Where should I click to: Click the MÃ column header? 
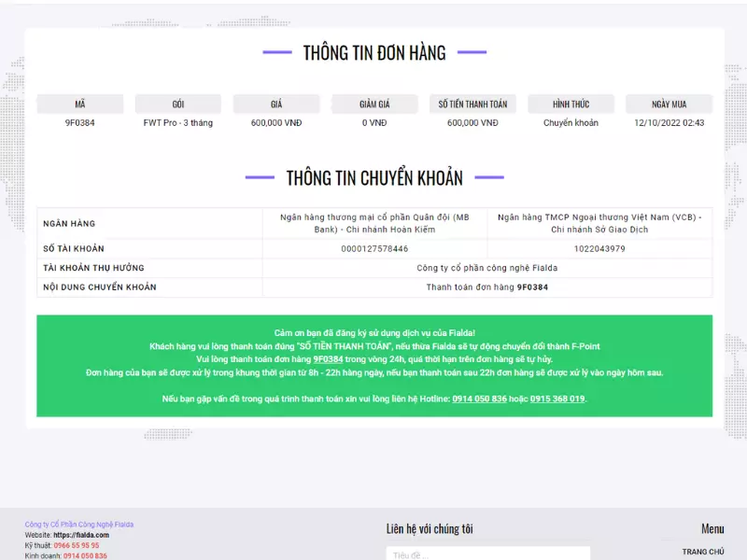(x=80, y=104)
